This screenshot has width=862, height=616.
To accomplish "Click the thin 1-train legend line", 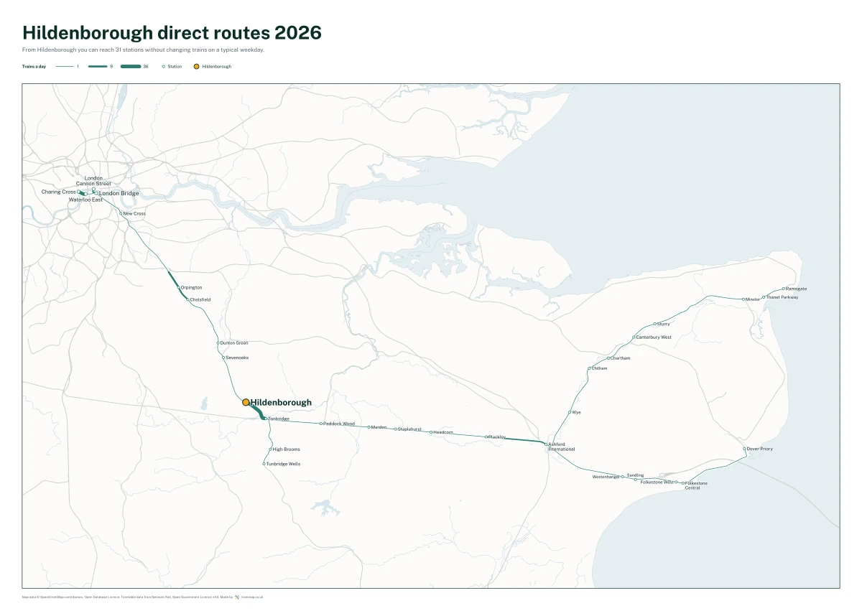I will coord(65,66).
